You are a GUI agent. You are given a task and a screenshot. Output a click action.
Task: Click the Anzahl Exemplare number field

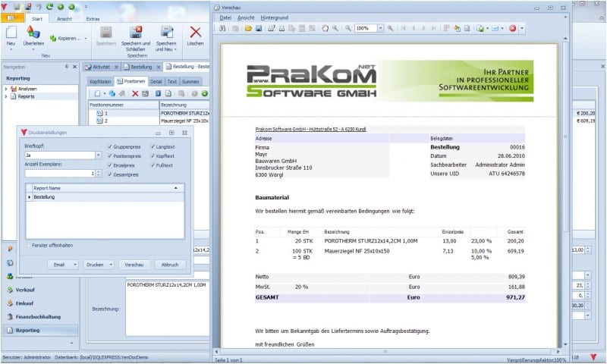click(x=58, y=173)
